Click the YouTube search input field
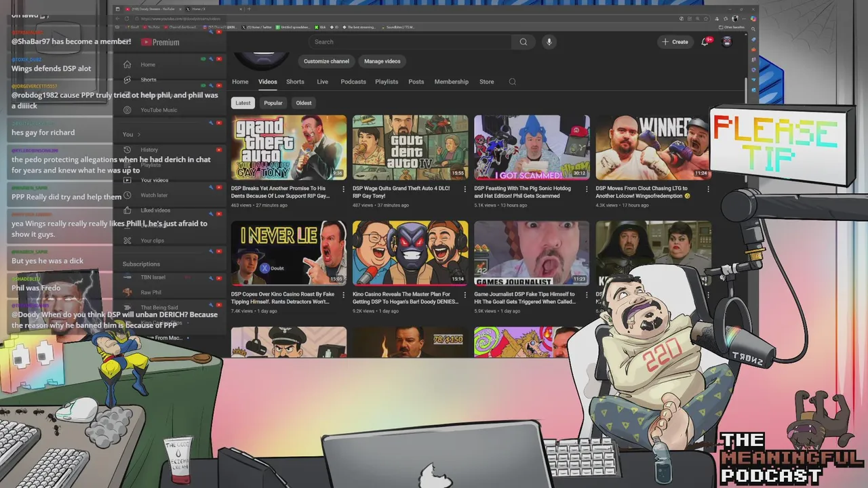The width and height of the screenshot is (868, 488). click(410, 42)
